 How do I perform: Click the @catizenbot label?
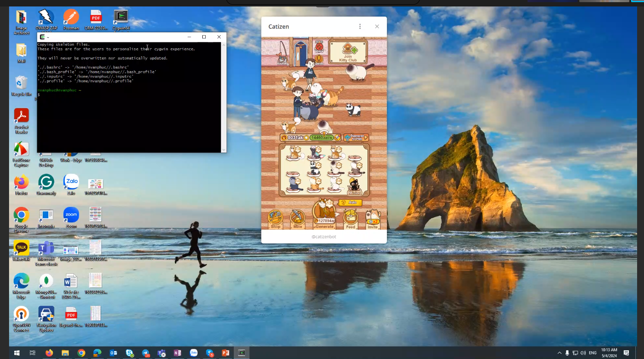tap(324, 237)
